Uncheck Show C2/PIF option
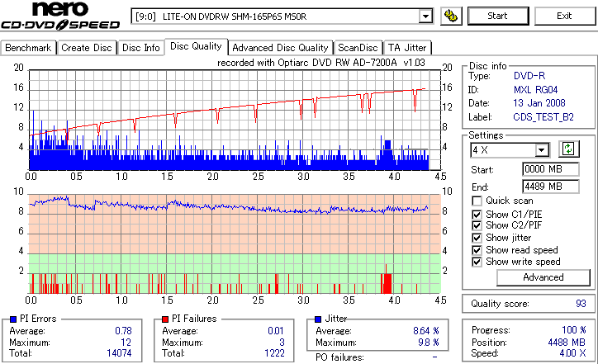 tap(477, 225)
